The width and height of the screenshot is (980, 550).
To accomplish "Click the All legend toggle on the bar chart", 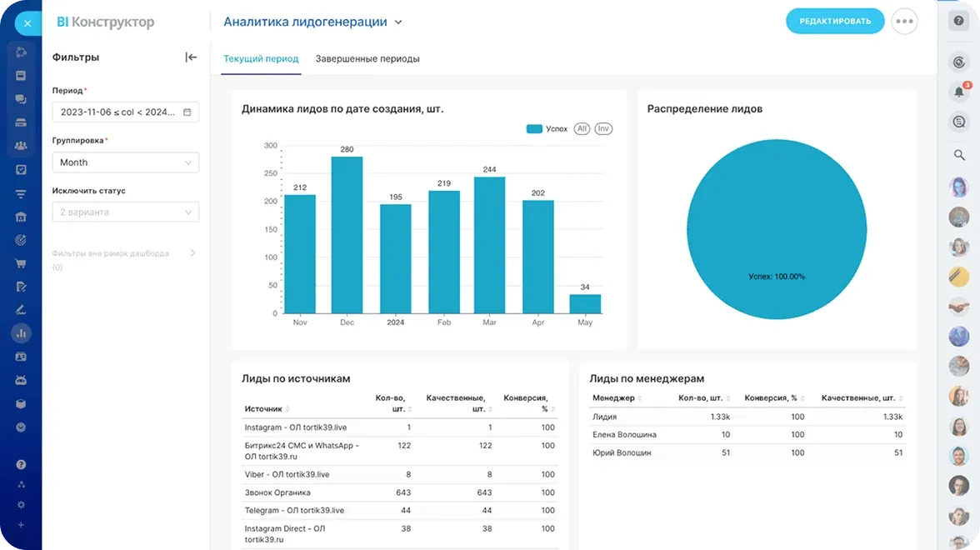I will point(583,128).
